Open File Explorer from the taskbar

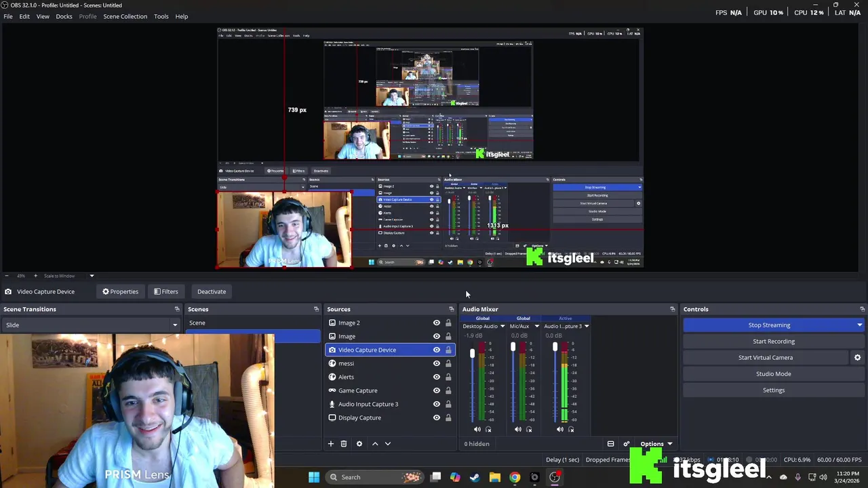coord(495,477)
